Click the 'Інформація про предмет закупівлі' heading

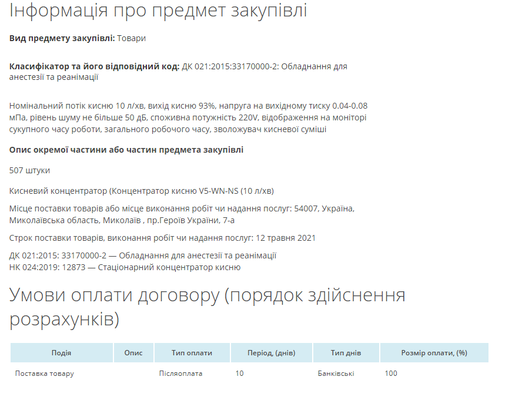click(158, 11)
